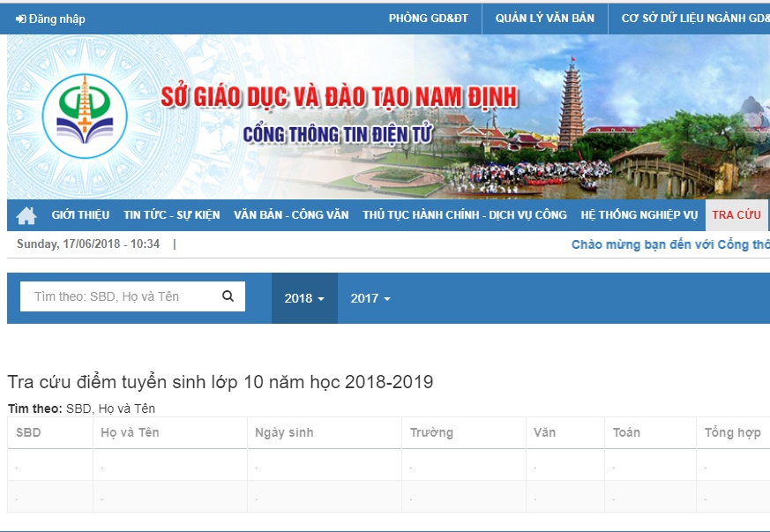Open CƠ SỞ DỮ LIỆU NGÀNH menu item
The image size is (770, 532).
pos(695,19)
